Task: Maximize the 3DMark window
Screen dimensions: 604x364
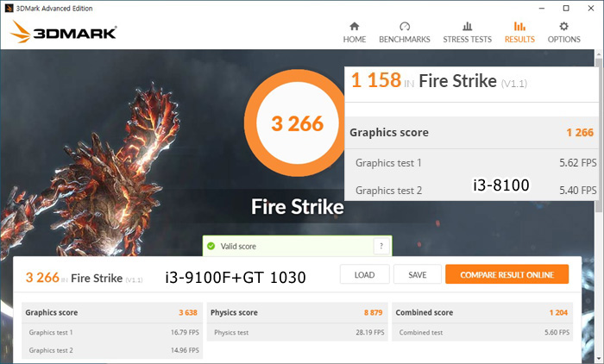Action: 566,8
